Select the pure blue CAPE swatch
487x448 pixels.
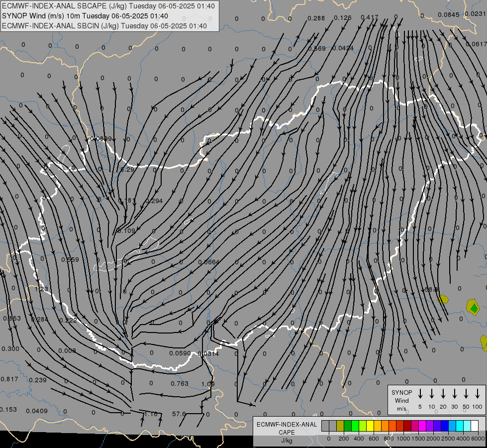[x=444, y=426]
